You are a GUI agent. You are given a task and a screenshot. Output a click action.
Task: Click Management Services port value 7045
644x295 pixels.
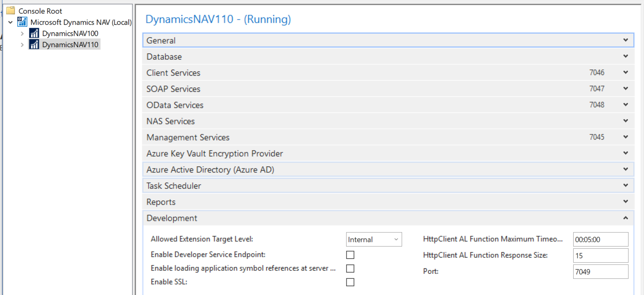[597, 137]
